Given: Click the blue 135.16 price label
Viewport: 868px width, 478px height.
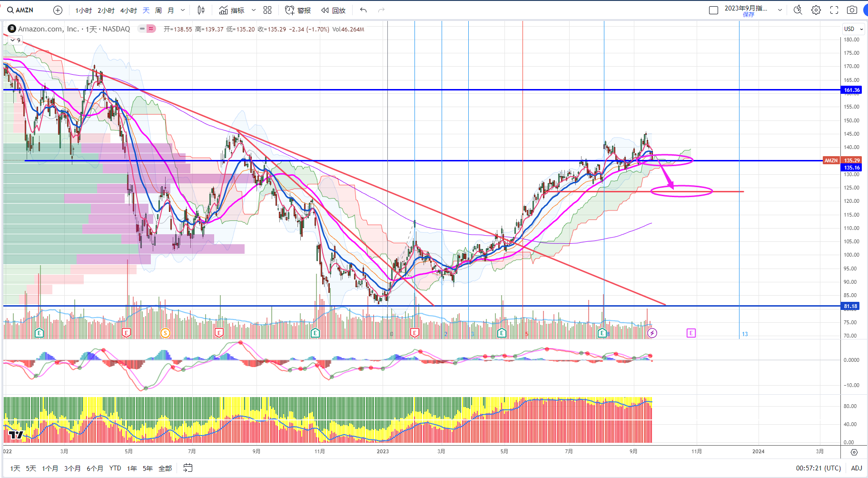Looking at the screenshot, I should (852, 168).
